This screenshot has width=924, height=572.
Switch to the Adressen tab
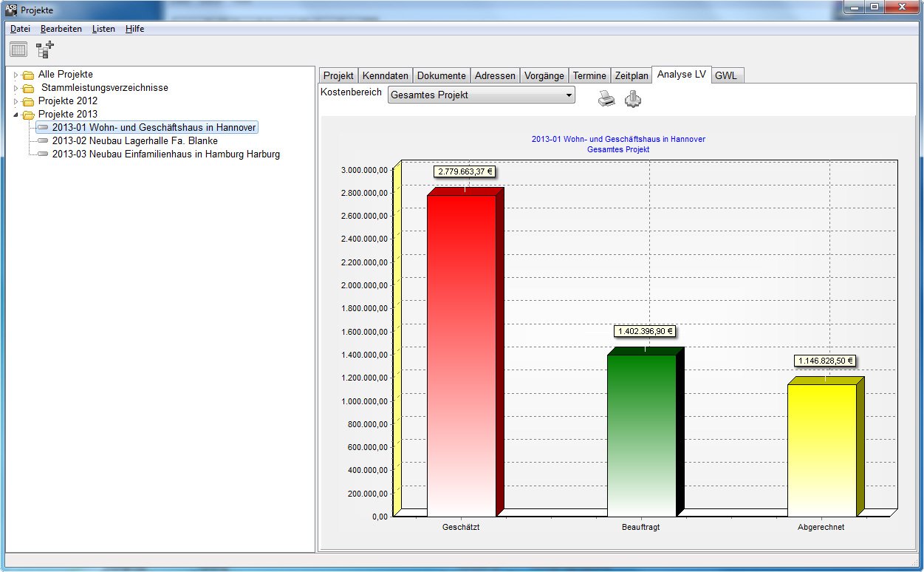point(495,75)
